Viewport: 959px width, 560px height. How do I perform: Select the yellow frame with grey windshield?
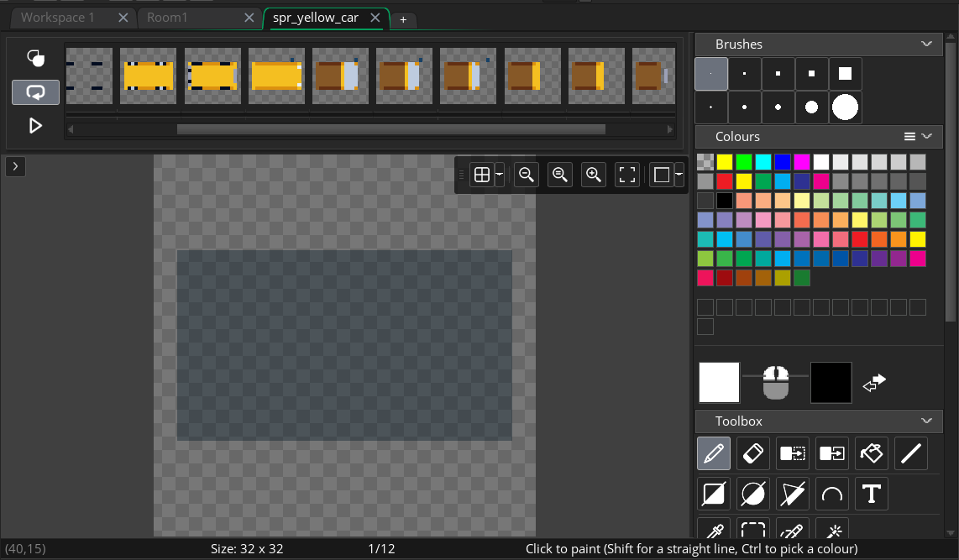[212, 76]
